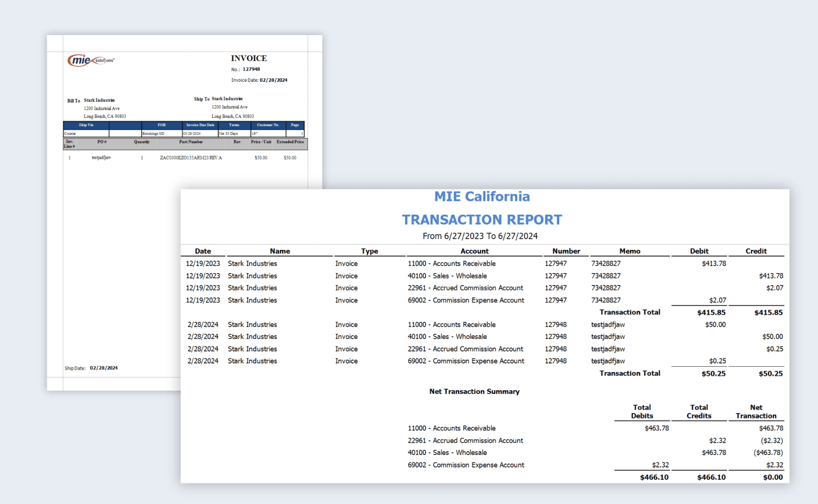Click the Customer No. column header

point(268,125)
